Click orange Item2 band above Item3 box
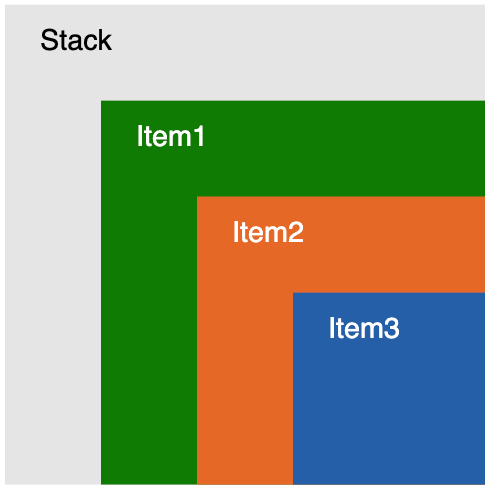 pyautogui.click(x=389, y=267)
